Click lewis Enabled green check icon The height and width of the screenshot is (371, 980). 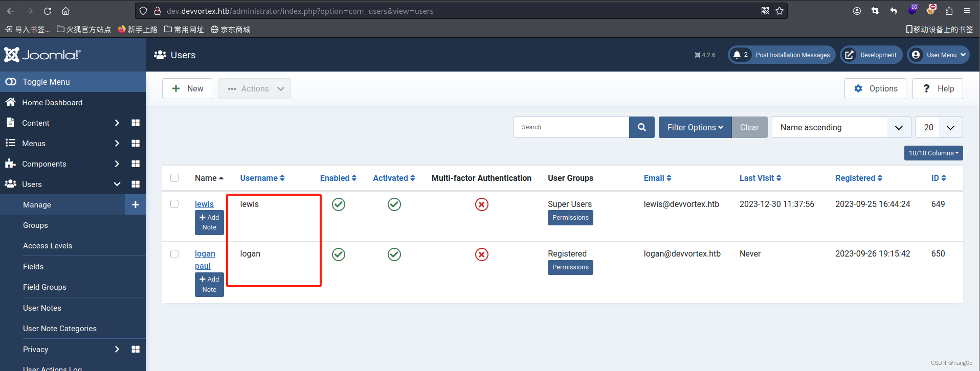coord(339,204)
